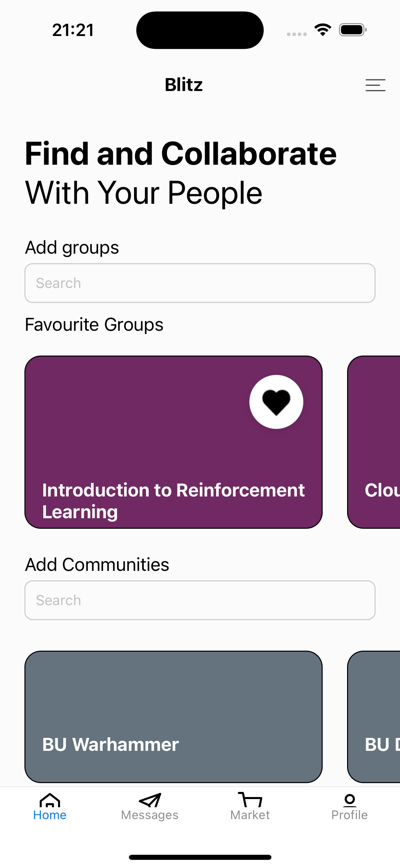Tap the Profile person icon

tap(349, 800)
